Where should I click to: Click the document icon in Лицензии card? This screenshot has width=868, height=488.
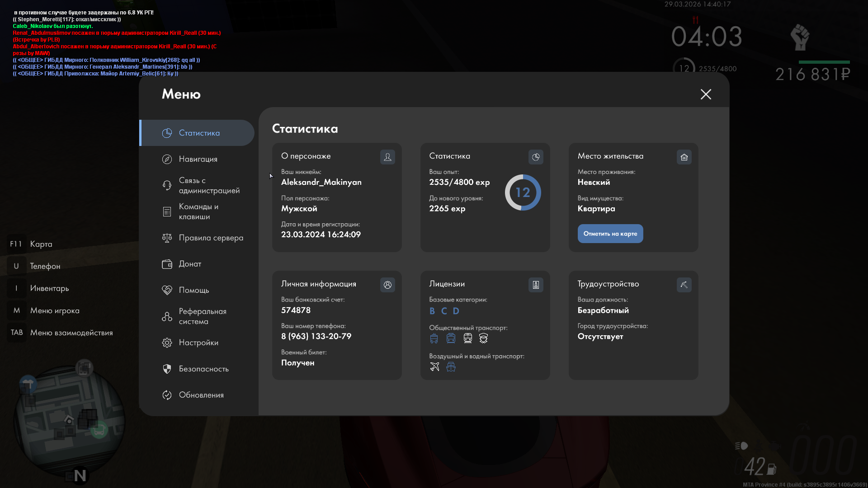[536, 285]
